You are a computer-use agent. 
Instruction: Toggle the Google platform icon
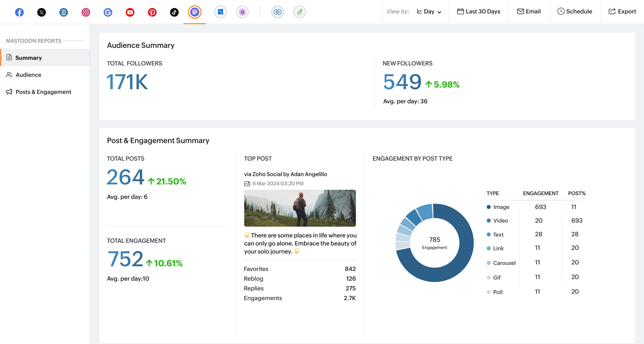(108, 12)
